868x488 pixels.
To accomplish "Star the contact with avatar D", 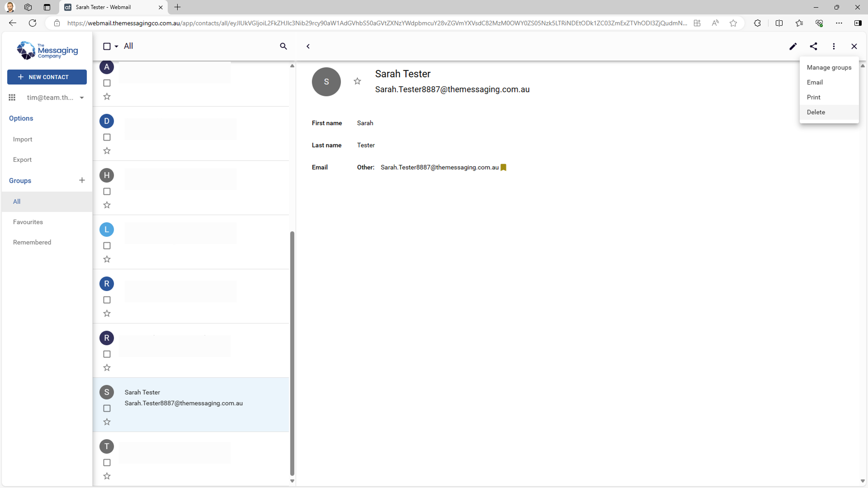I will click(x=107, y=151).
